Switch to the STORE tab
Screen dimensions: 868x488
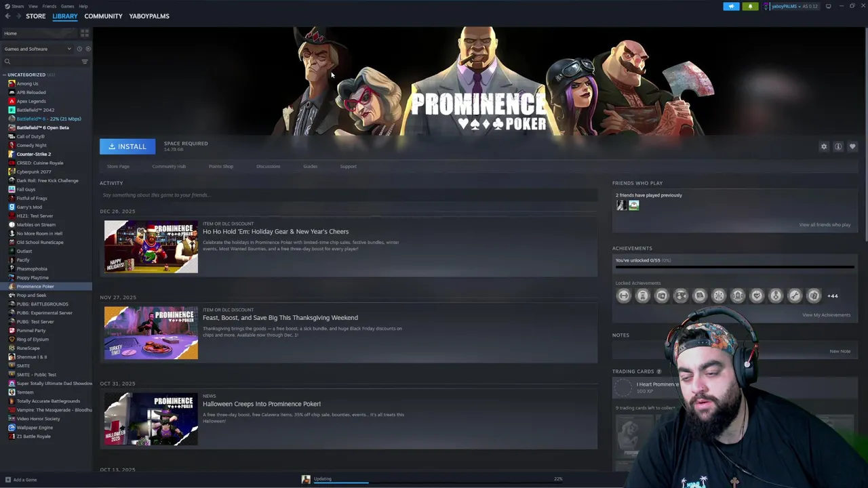tap(36, 16)
